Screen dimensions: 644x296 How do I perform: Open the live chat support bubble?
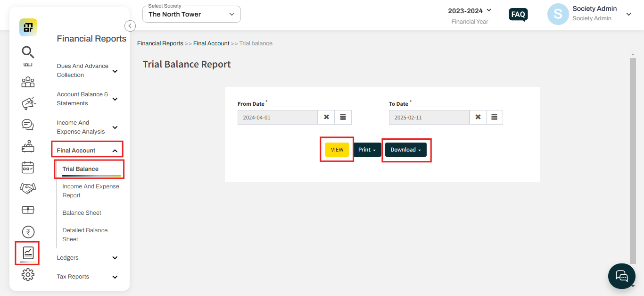[621, 276]
